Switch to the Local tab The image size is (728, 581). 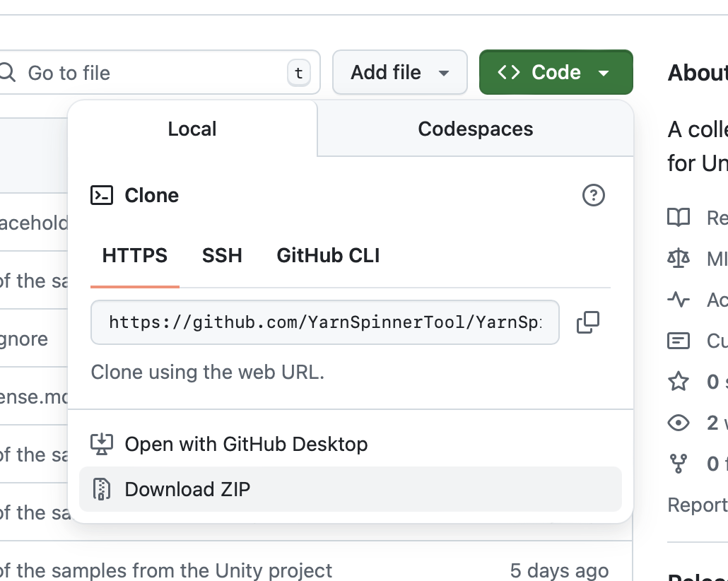click(192, 129)
